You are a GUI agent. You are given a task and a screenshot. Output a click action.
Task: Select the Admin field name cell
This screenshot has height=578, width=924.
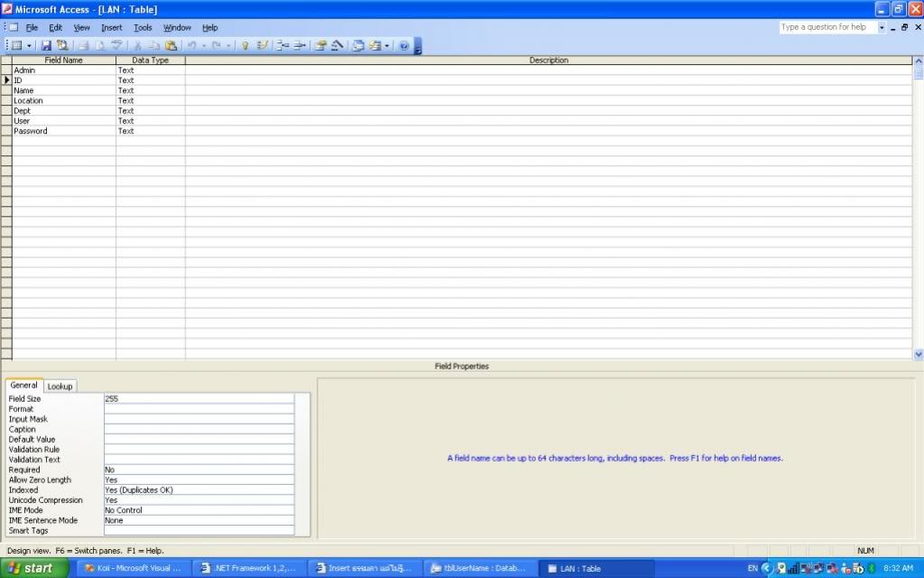click(x=64, y=70)
